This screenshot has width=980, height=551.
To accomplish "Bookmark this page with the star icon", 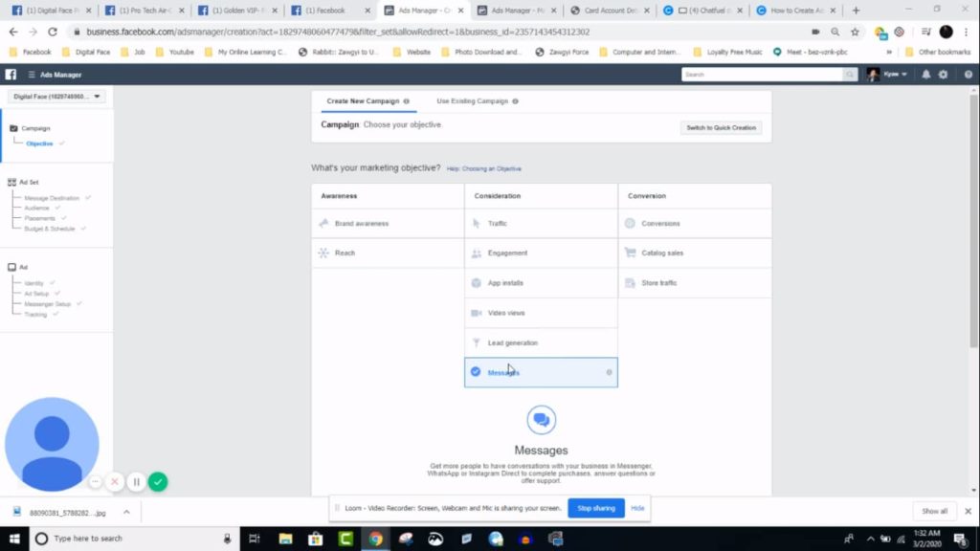I will (x=855, y=32).
